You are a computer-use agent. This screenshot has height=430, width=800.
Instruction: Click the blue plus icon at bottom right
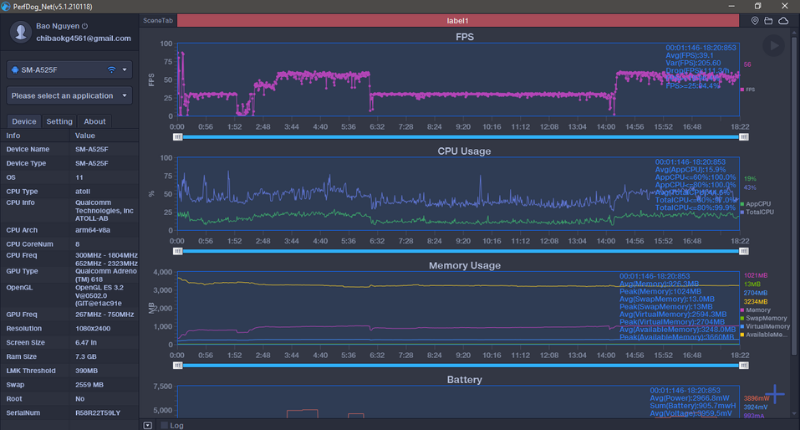(x=774, y=393)
